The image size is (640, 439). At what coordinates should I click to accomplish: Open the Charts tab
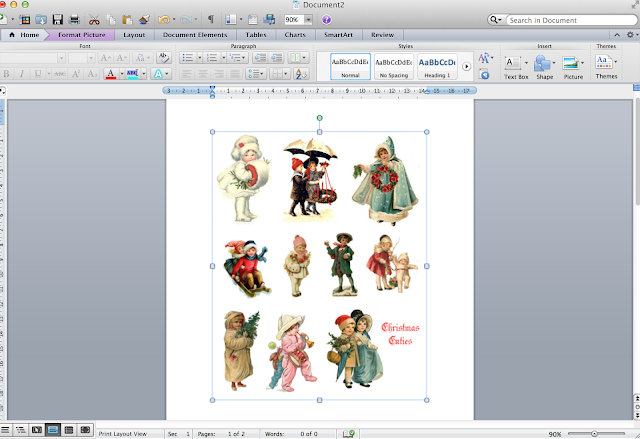[295, 35]
